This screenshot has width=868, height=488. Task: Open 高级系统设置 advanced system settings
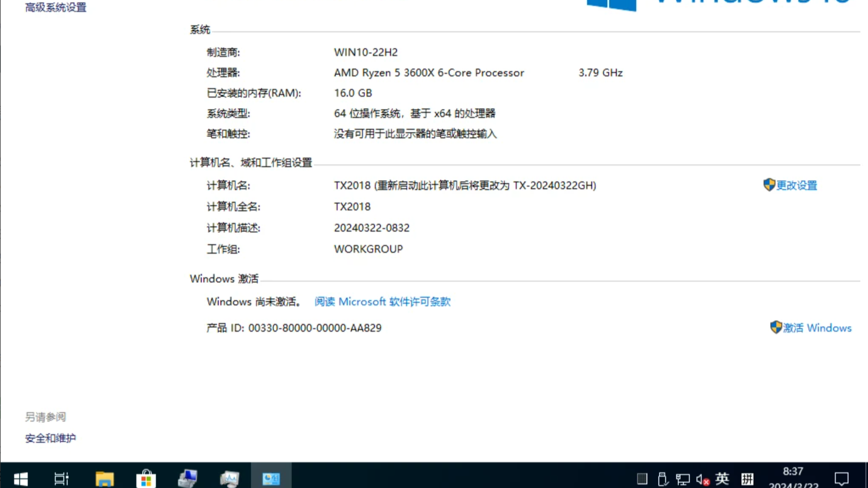[x=54, y=7]
